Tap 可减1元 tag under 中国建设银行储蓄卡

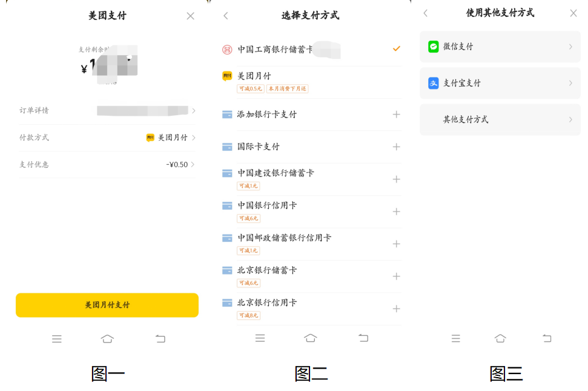point(249,185)
